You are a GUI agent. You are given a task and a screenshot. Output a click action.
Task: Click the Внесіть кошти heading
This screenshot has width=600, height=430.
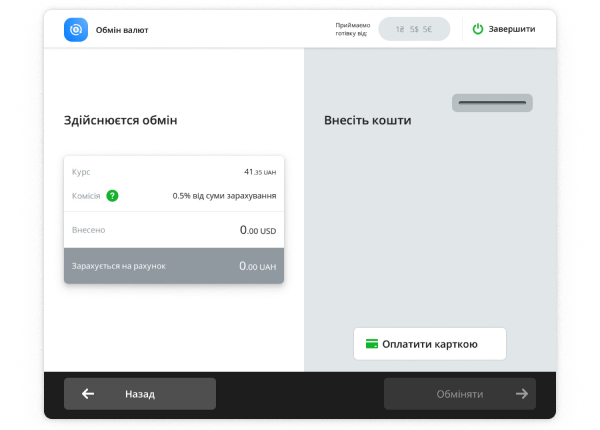pyautogui.click(x=367, y=120)
